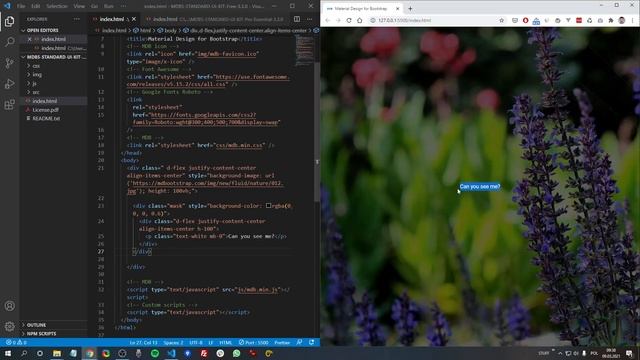
Task: Click the Chrome forward arrow
Action: [338, 20]
